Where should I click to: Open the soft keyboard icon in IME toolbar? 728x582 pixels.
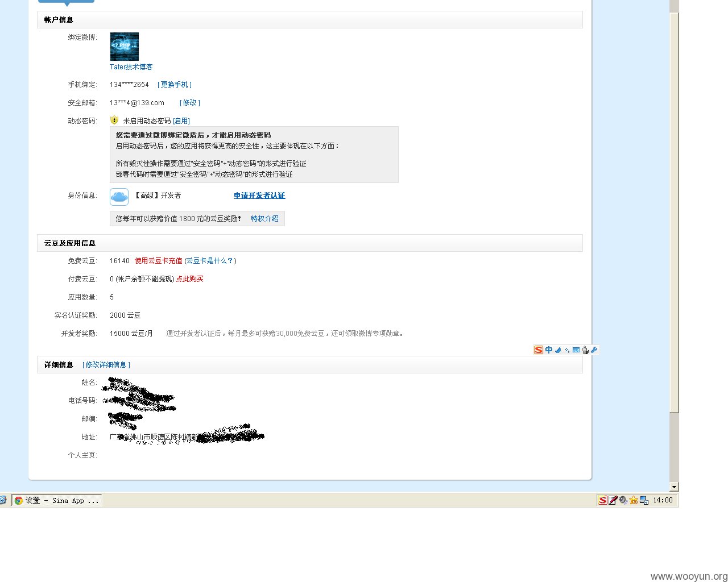576,350
